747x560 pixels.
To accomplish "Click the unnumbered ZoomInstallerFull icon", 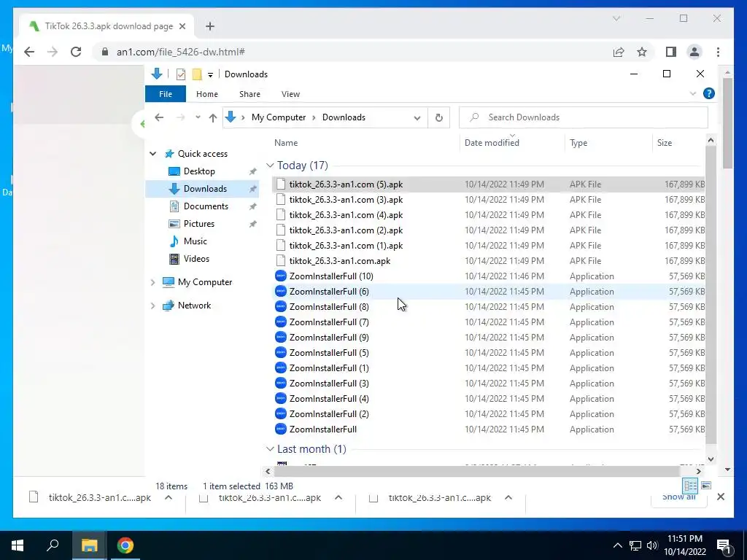I will 281,429.
